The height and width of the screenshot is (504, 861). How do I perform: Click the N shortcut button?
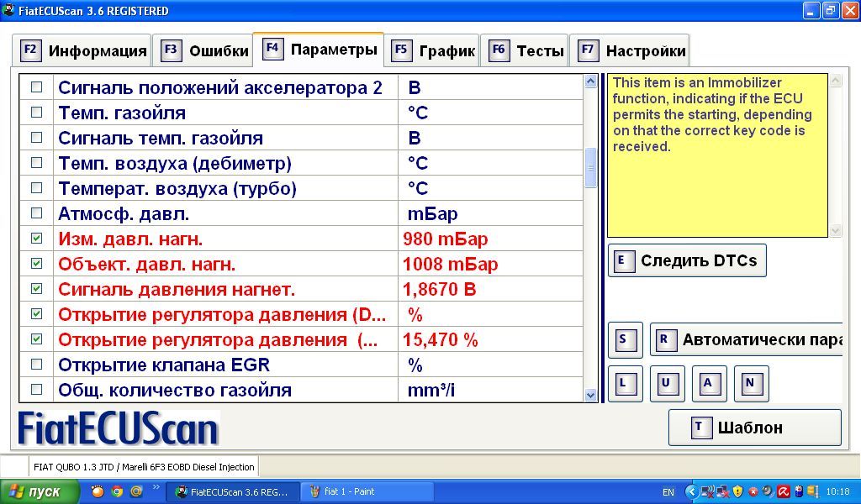coord(751,384)
